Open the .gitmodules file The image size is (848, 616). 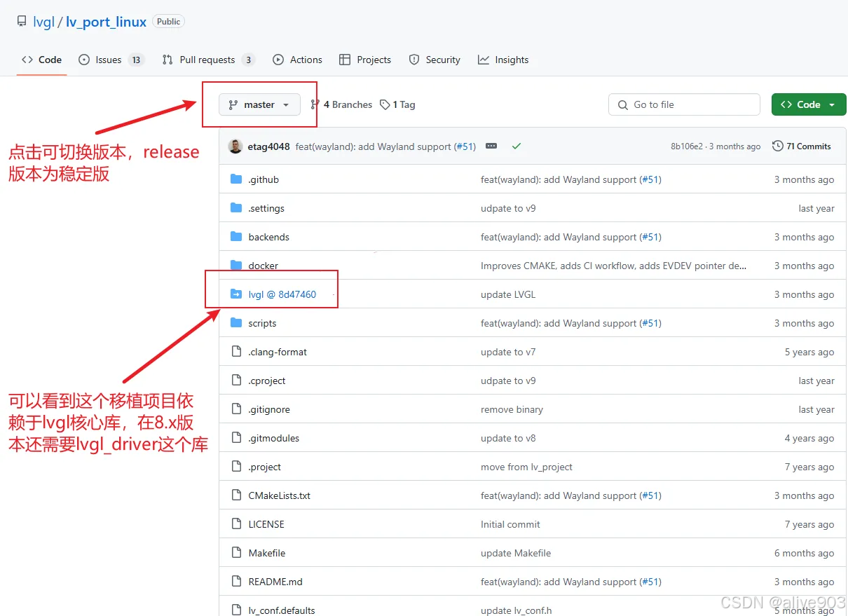click(x=273, y=438)
